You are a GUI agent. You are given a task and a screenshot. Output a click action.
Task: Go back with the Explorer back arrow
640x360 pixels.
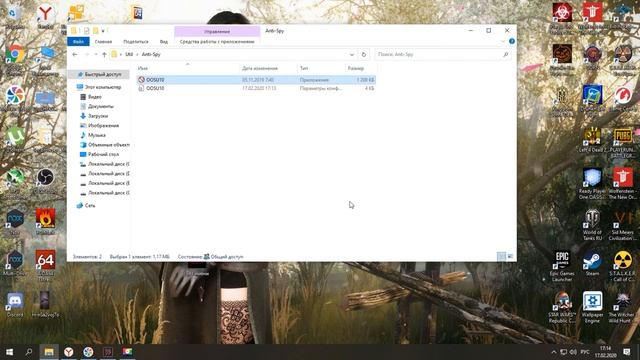pyautogui.click(x=75, y=54)
